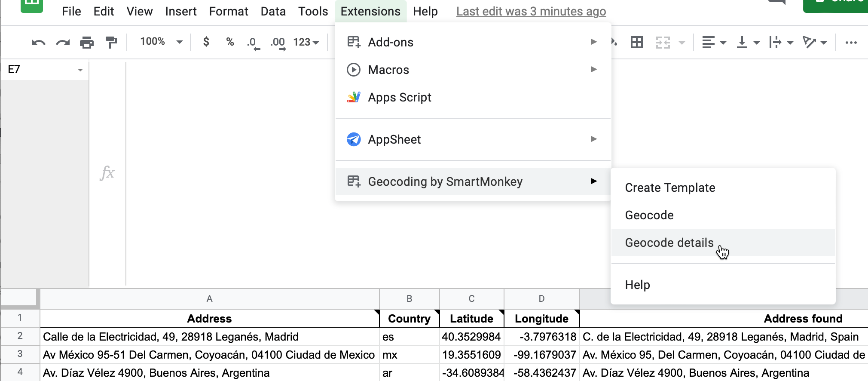Click the Text rotation icon
Image resolution: width=868 pixels, height=381 pixels.
[x=810, y=42]
